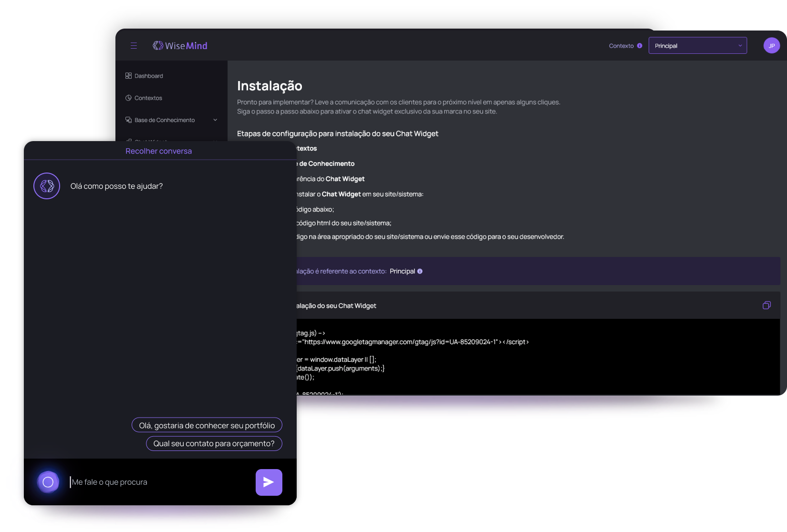Screen dimensions: 787x532
Task: Open Contextos in the sidebar
Action: [148, 98]
